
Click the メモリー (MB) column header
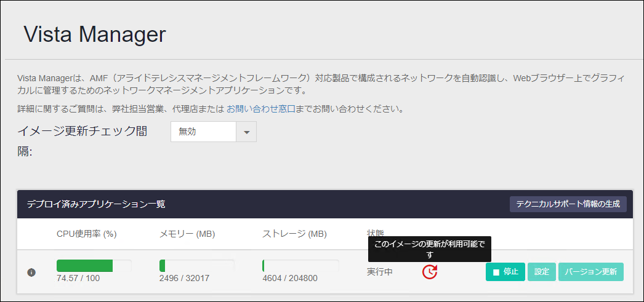(187, 234)
